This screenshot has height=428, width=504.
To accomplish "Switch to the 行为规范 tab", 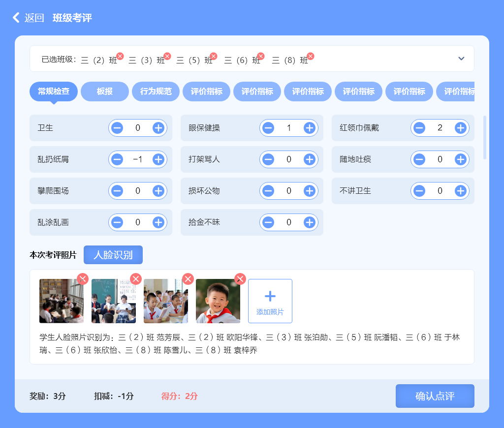I will 156,92.
